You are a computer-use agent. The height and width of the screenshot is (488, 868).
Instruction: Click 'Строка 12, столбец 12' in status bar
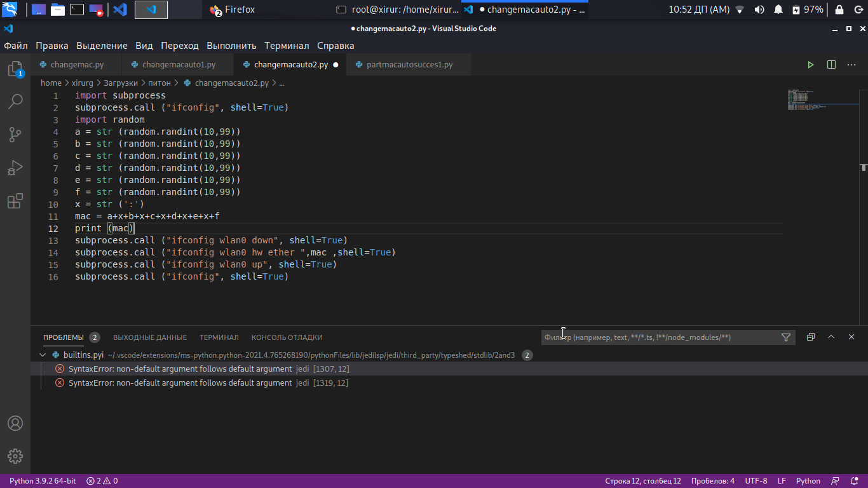pyautogui.click(x=643, y=481)
